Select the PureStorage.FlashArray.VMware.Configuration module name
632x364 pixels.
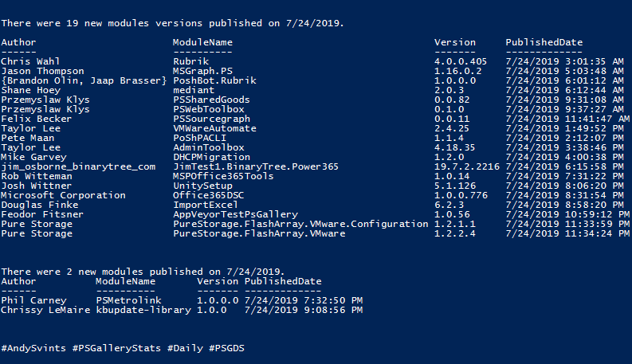tap(300, 224)
